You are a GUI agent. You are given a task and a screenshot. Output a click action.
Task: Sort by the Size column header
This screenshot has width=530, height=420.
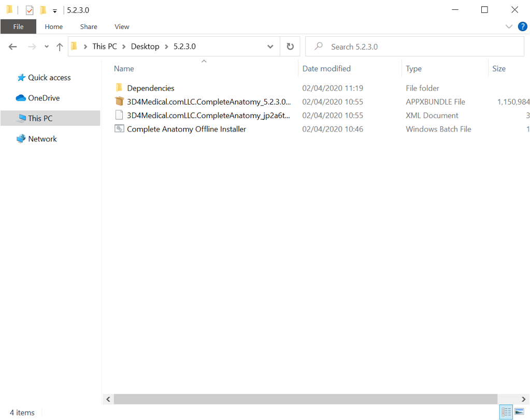(x=499, y=68)
